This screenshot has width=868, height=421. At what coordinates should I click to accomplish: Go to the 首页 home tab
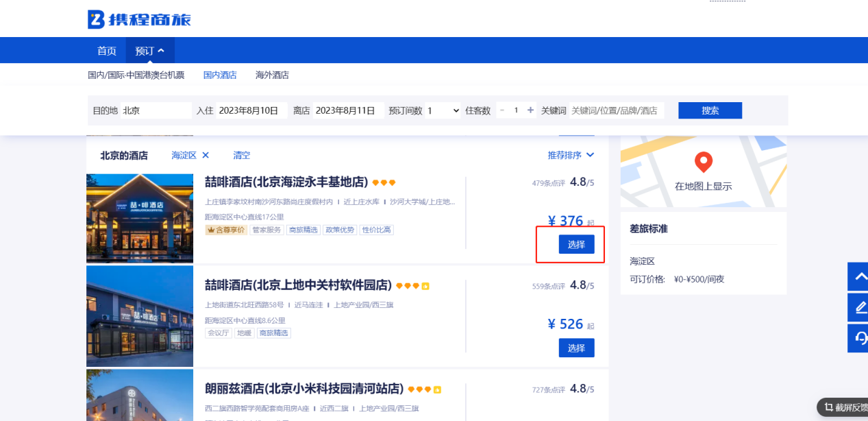(107, 51)
